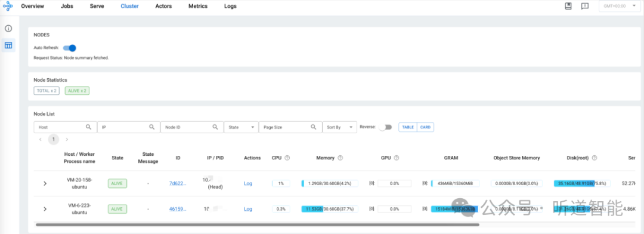Click ALIVE state badge for VM-6-223-ubuntu
Image resolution: width=644 pixels, height=234 pixels.
click(117, 209)
